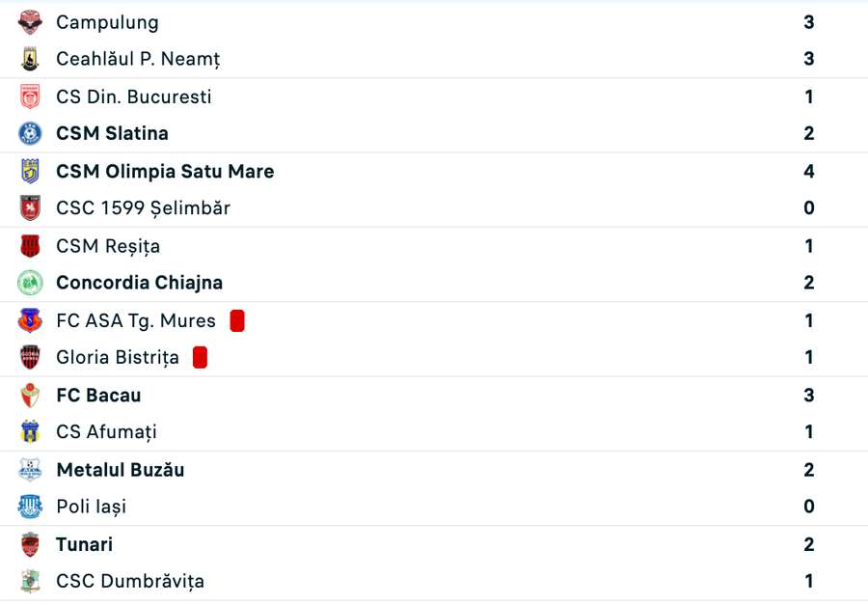Screen dimensions: 868x605
Task: Click the CSM Olimpia Satu Mare crest
Action: [x=29, y=171]
